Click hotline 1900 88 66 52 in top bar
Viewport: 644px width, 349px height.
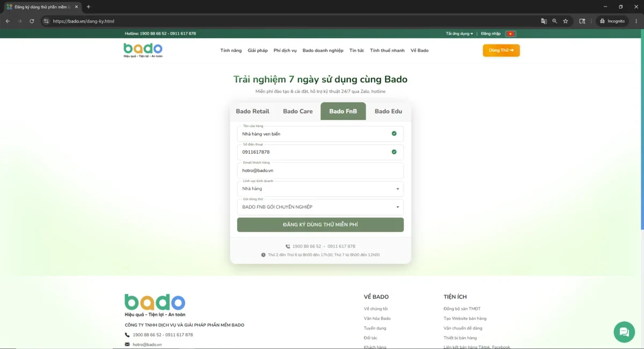click(x=153, y=34)
